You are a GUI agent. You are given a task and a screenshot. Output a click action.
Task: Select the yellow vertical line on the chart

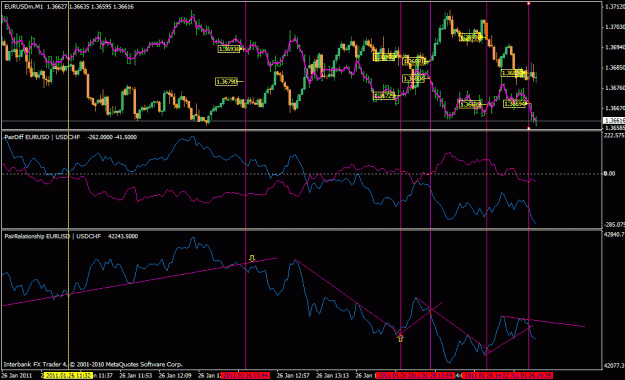coord(69,187)
